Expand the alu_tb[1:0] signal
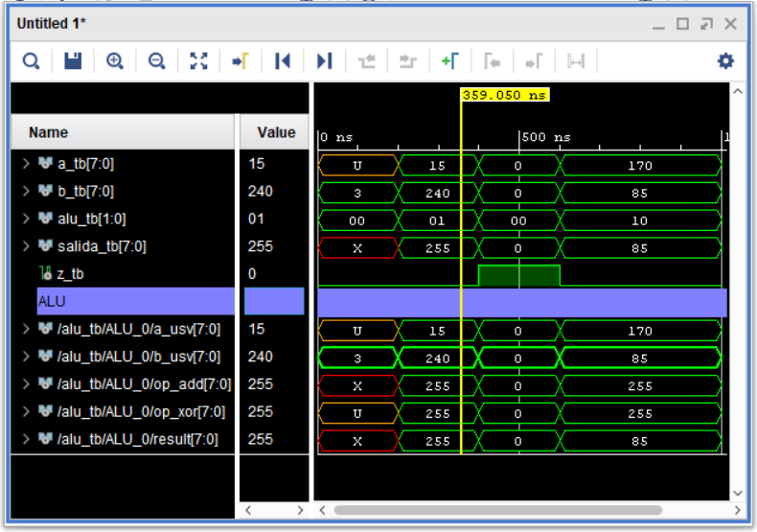 click(26, 219)
